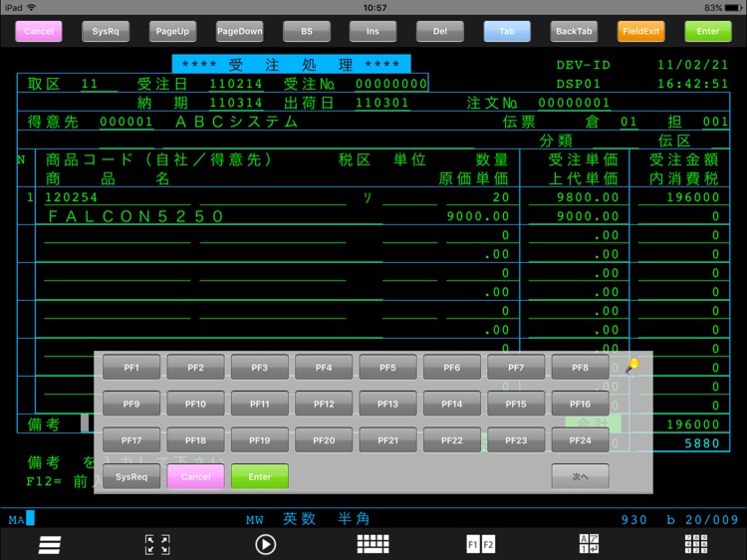Tap the Ins key

tap(373, 32)
